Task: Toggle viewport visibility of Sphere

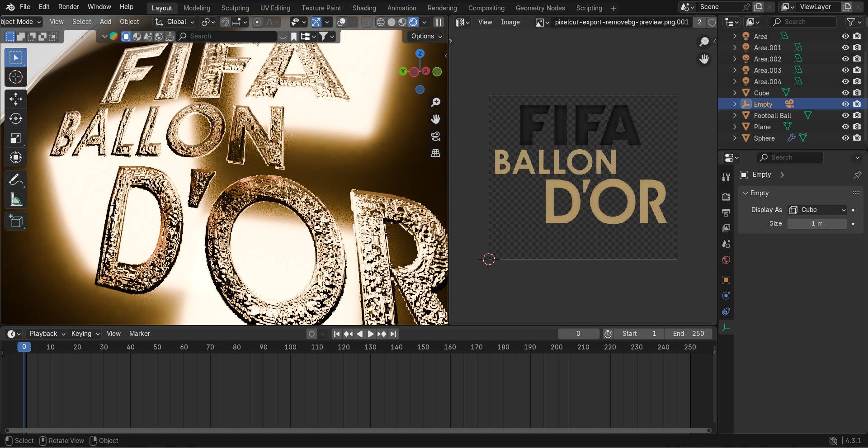Action: [x=845, y=138]
